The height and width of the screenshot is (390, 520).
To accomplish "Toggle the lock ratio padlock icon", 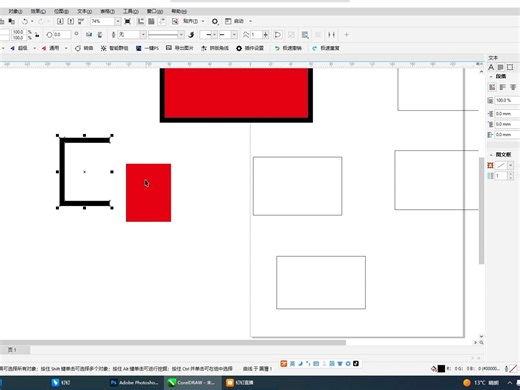I will [x=37, y=35].
